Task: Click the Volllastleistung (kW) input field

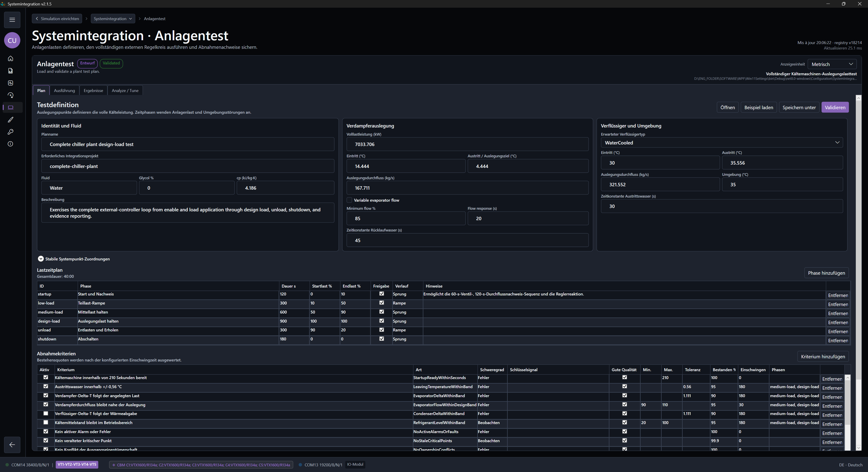Action: pos(467,144)
